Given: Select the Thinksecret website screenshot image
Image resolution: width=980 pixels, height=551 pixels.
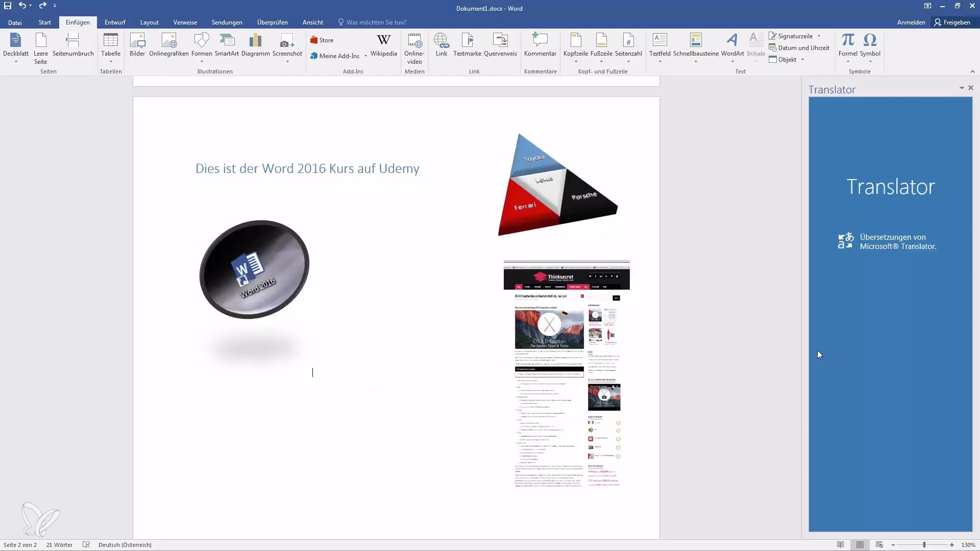Looking at the screenshot, I should coord(567,374).
